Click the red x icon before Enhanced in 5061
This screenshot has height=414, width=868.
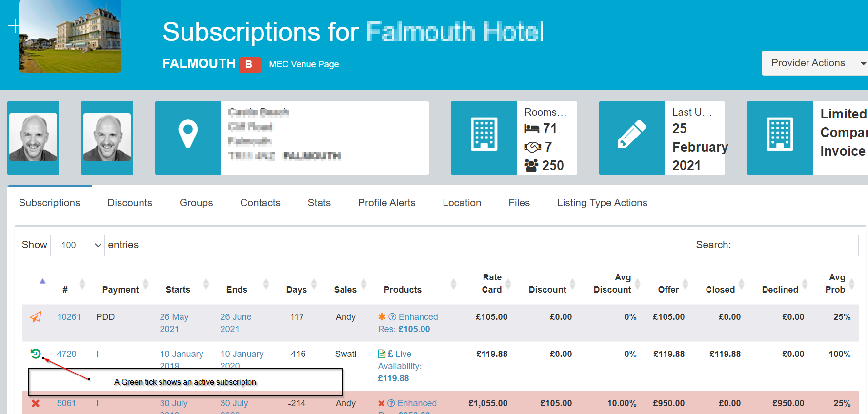click(x=382, y=403)
